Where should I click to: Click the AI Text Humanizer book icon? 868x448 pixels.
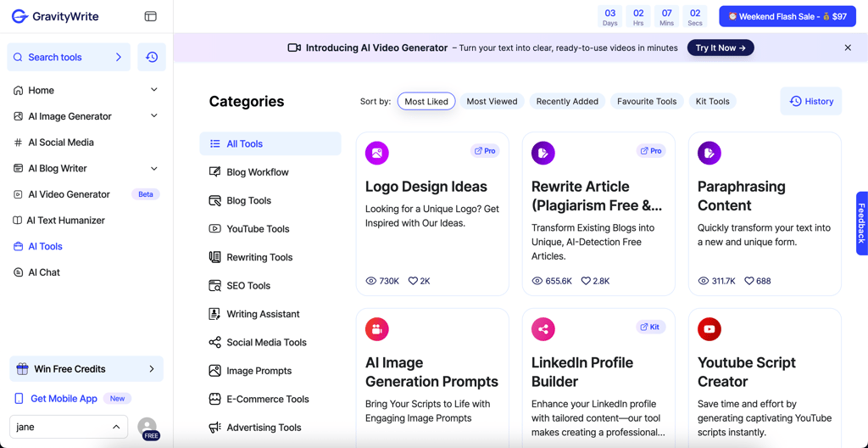[x=17, y=221]
